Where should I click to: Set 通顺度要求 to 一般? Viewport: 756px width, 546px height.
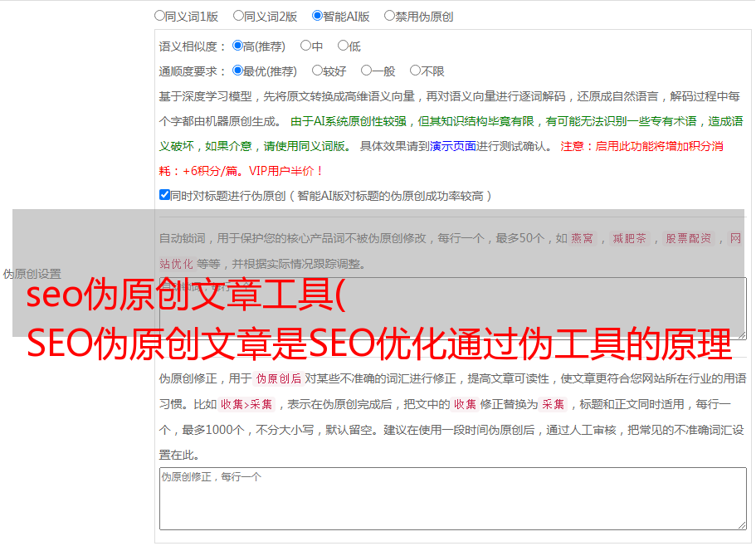367,71
